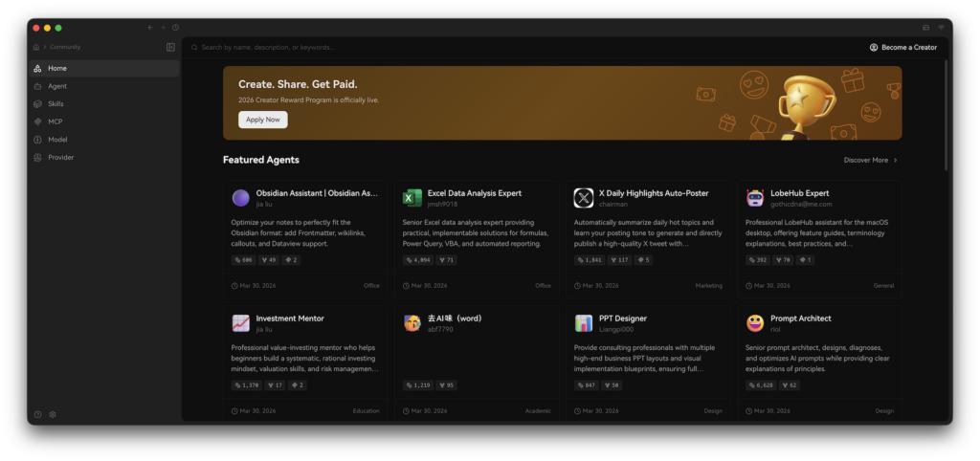This screenshot has width=980, height=461.
Task: Navigate back using the left arrow
Action: (150, 28)
